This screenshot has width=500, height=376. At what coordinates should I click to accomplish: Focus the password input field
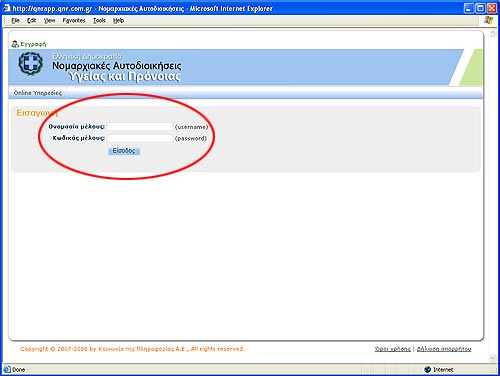(140, 138)
